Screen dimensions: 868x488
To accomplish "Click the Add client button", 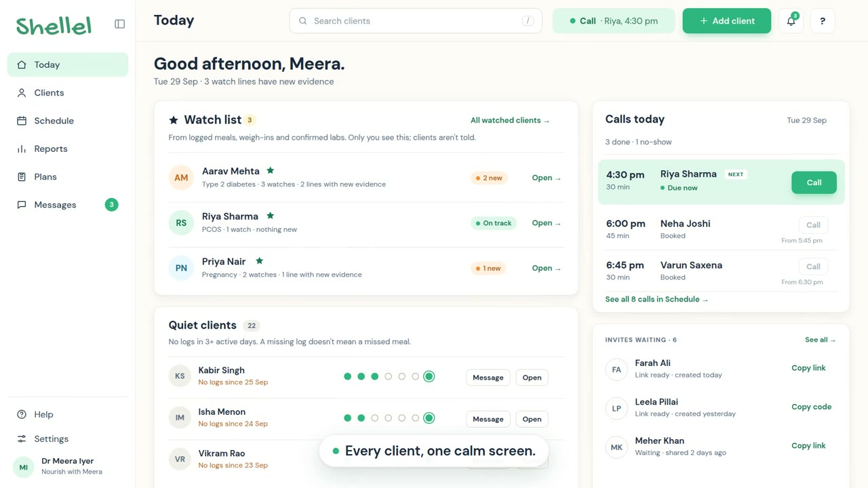I will [727, 21].
